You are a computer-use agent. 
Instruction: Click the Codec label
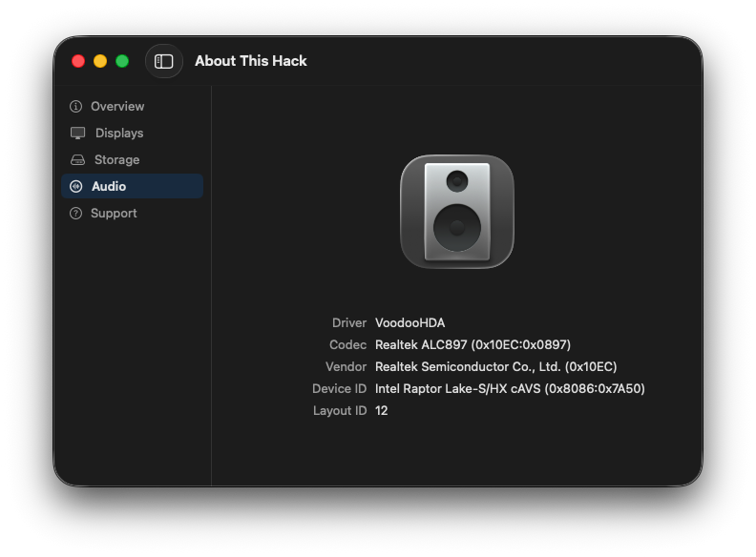click(x=347, y=345)
